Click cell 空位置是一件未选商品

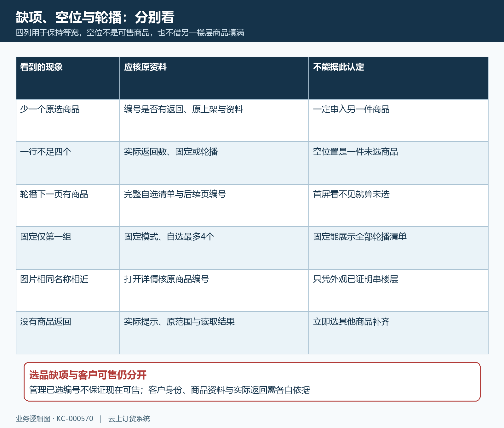point(398,163)
